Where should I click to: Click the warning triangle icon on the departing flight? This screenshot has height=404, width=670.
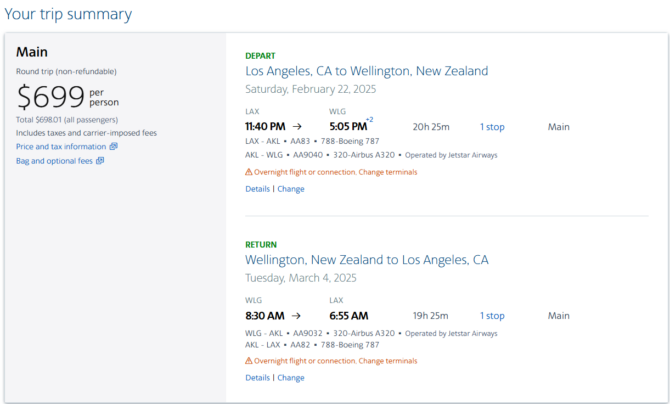click(249, 172)
